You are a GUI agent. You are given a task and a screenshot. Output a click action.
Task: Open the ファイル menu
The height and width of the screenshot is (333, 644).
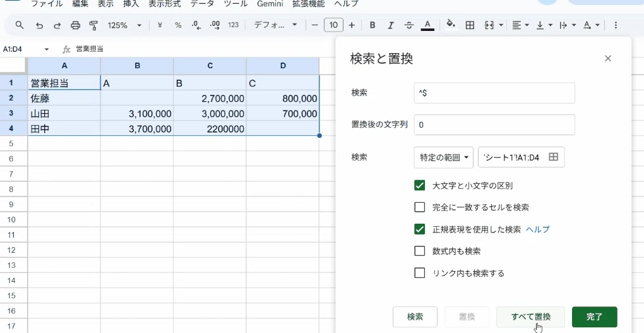point(47,4)
